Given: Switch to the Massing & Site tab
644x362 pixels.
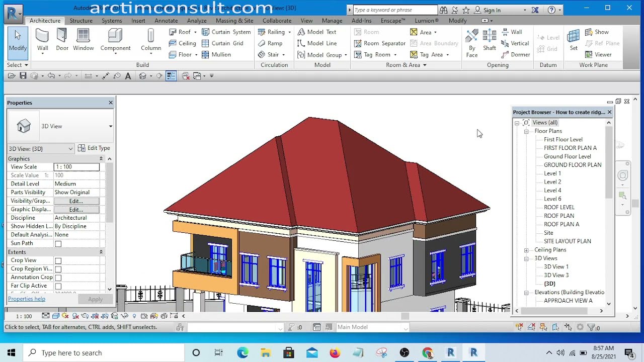Looking at the screenshot, I should point(234,21).
